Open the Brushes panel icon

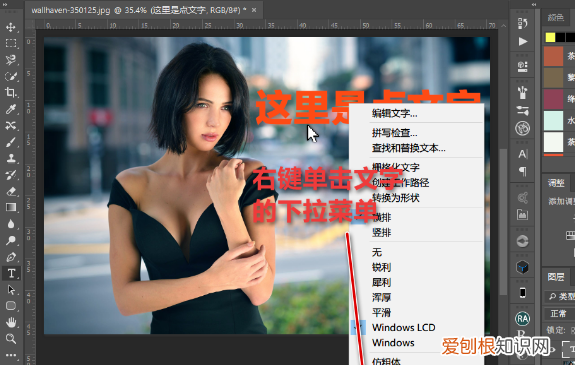(x=522, y=93)
